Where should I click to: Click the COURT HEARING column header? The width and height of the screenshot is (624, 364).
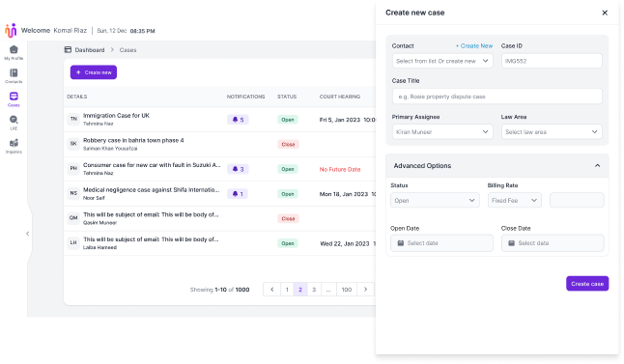pos(340,97)
